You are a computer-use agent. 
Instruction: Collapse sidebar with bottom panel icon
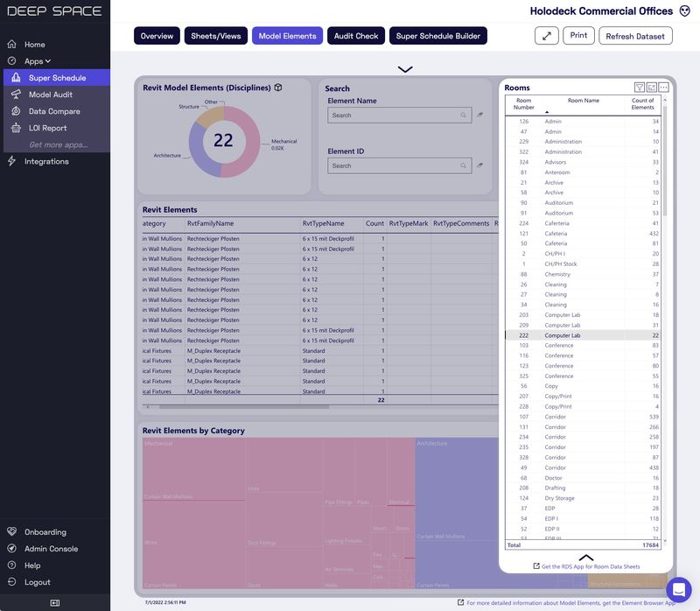click(55, 603)
